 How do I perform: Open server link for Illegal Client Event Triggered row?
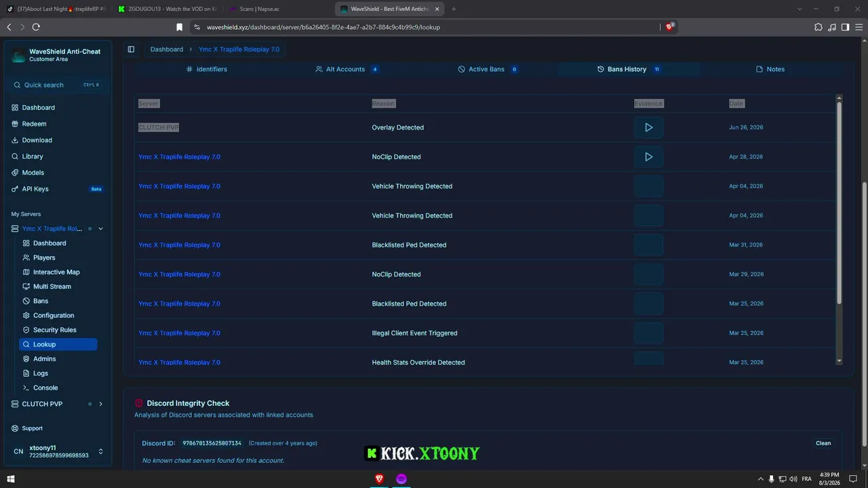[x=179, y=333]
